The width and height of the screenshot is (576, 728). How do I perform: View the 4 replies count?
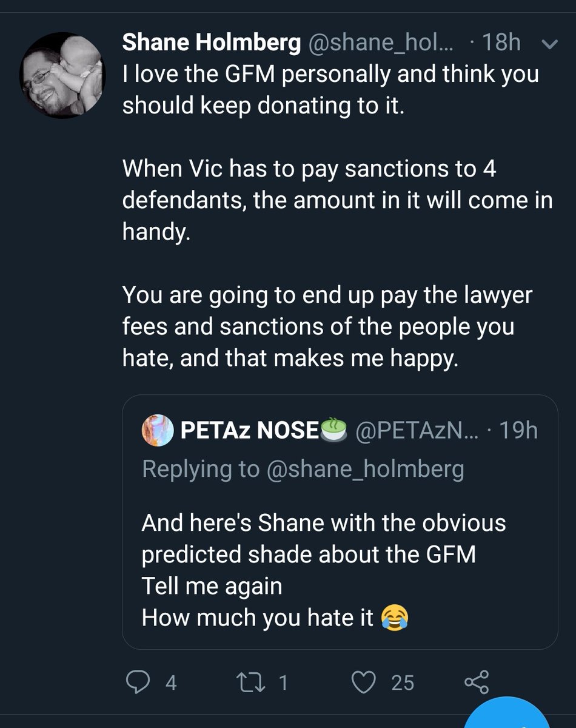(x=170, y=683)
